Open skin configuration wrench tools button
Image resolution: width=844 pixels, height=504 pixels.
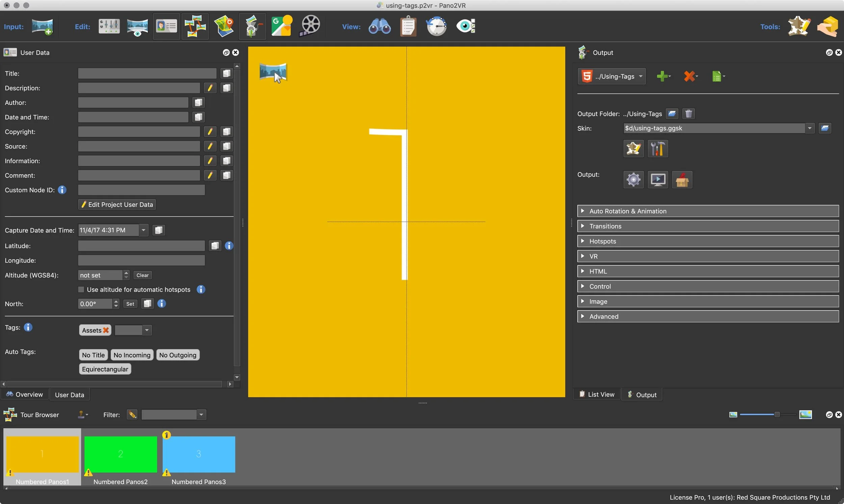658,149
